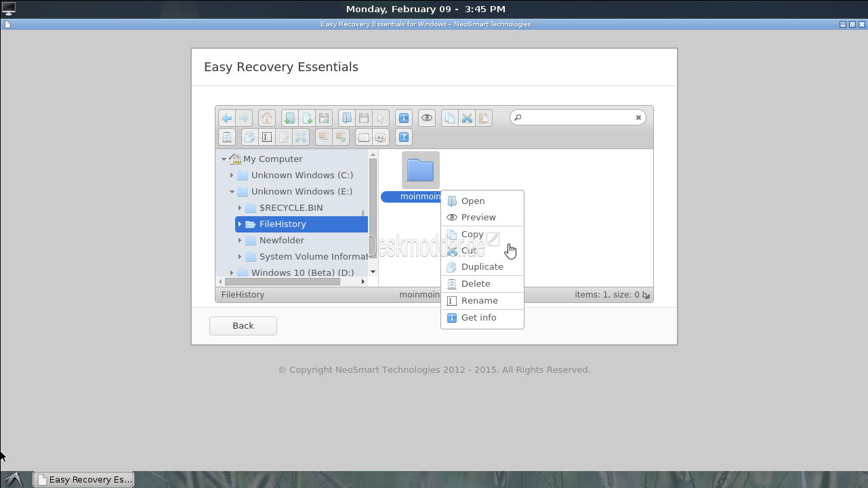This screenshot has height=488, width=868.
Task: Expand the $RECYCLE.BIN folder arrow
Action: (240, 208)
